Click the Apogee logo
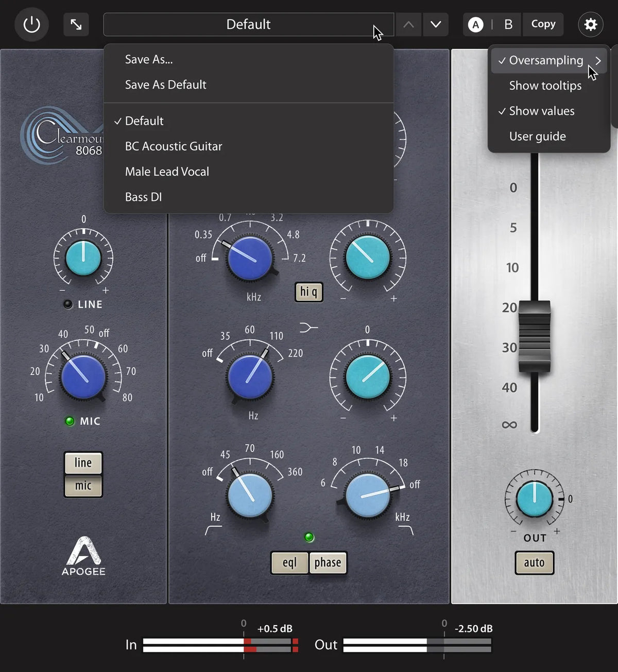Image resolution: width=618 pixels, height=672 pixels. tap(83, 556)
